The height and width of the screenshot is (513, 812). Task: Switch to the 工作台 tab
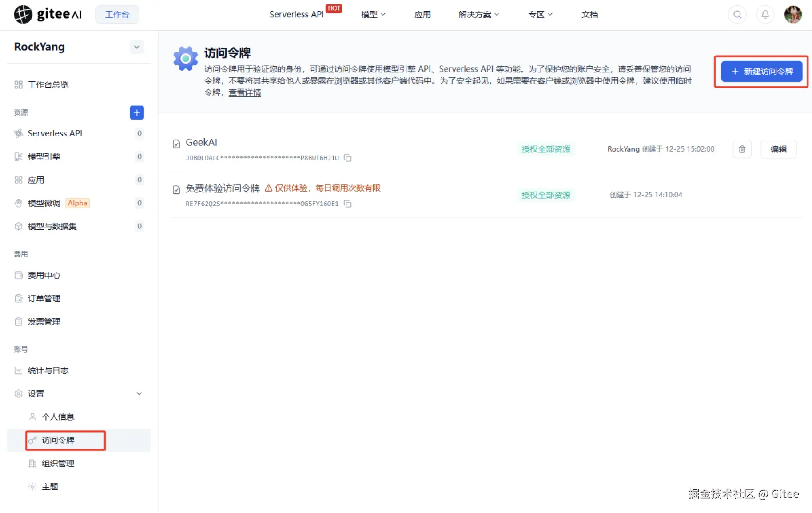pyautogui.click(x=117, y=15)
